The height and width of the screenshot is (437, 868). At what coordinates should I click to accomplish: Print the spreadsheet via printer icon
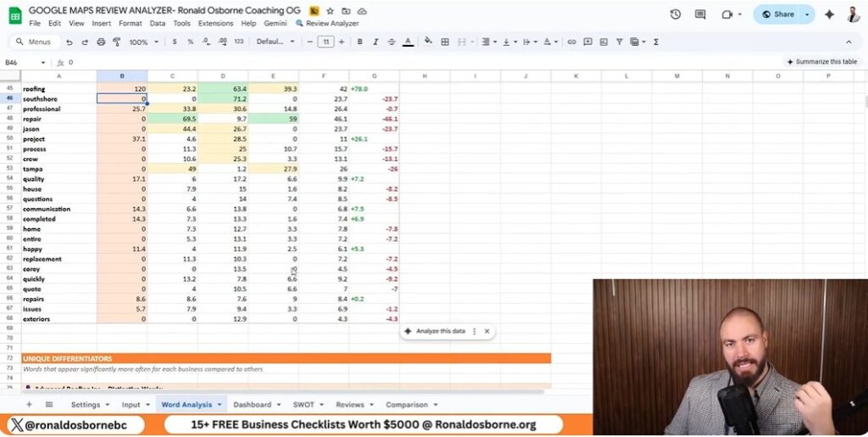[101, 42]
